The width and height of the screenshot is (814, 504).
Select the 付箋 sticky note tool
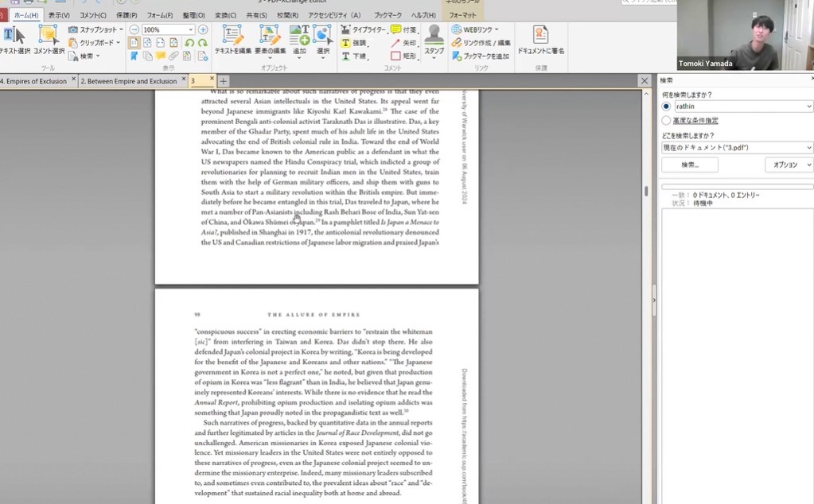click(x=404, y=29)
